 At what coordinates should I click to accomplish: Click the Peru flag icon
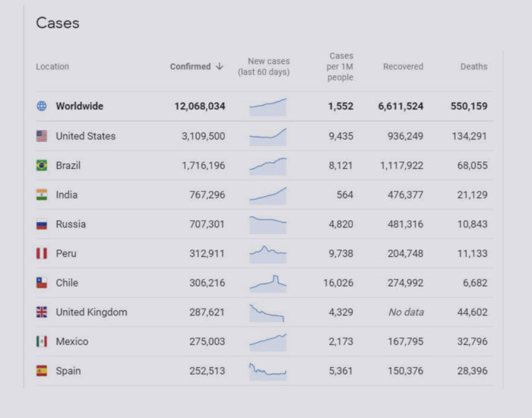[42, 253]
